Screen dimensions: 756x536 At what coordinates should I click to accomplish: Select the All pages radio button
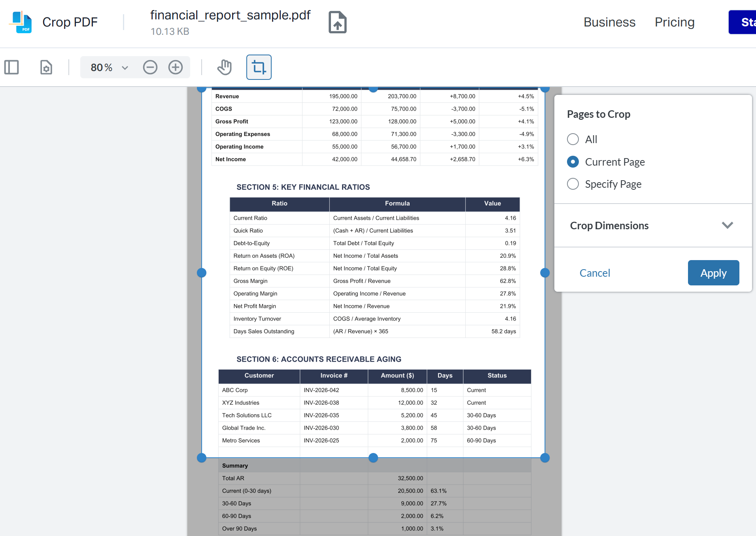point(573,139)
